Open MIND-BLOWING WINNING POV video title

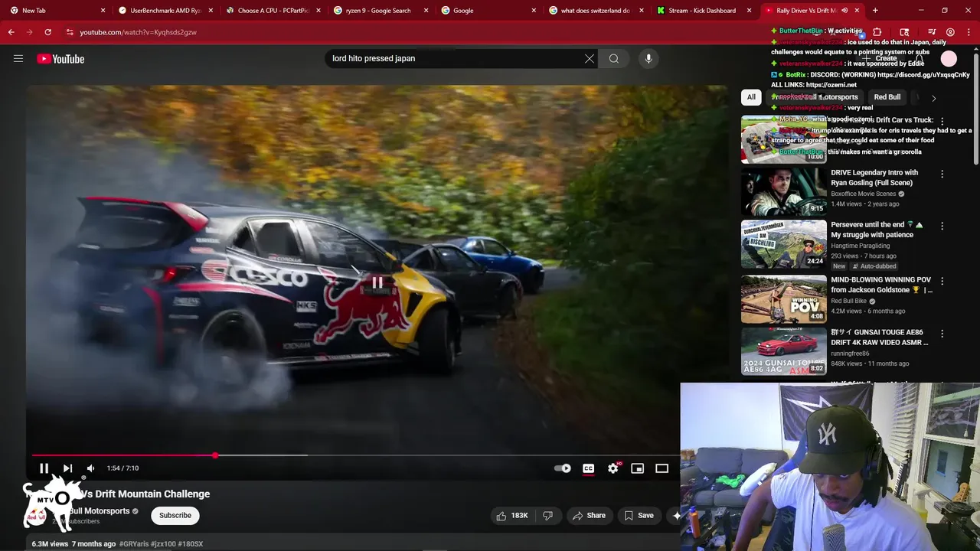pyautogui.click(x=880, y=285)
